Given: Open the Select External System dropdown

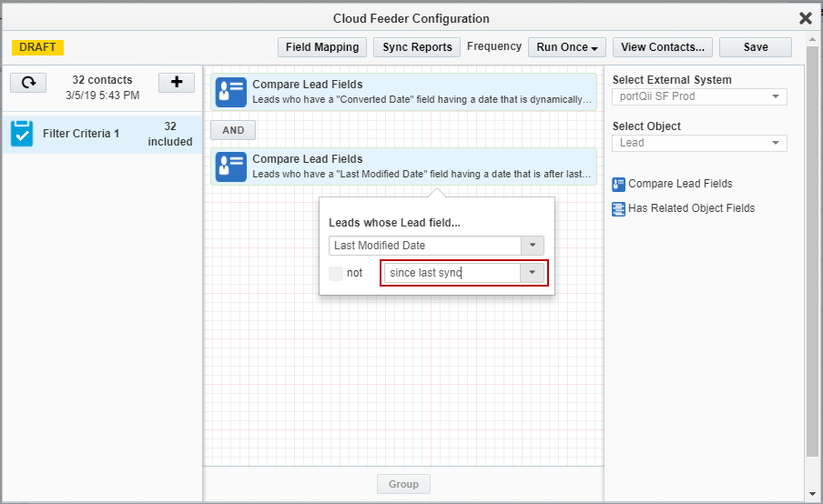Looking at the screenshot, I should click(x=699, y=96).
